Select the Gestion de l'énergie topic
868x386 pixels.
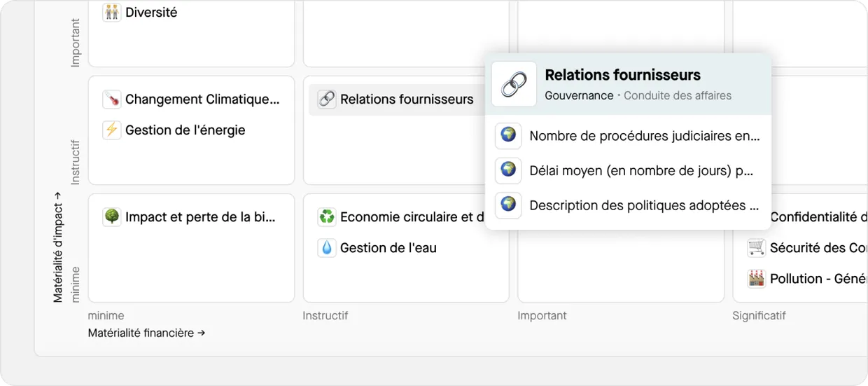tap(185, 130)
